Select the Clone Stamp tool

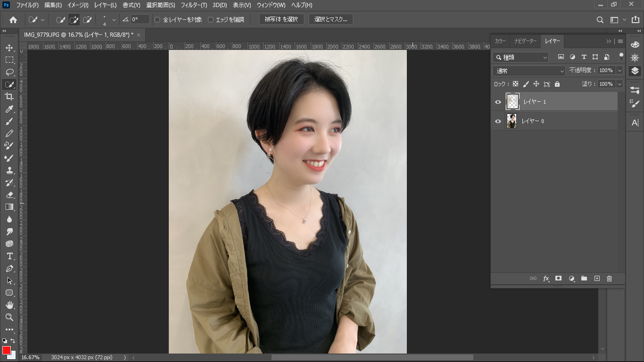pos(9,170)
